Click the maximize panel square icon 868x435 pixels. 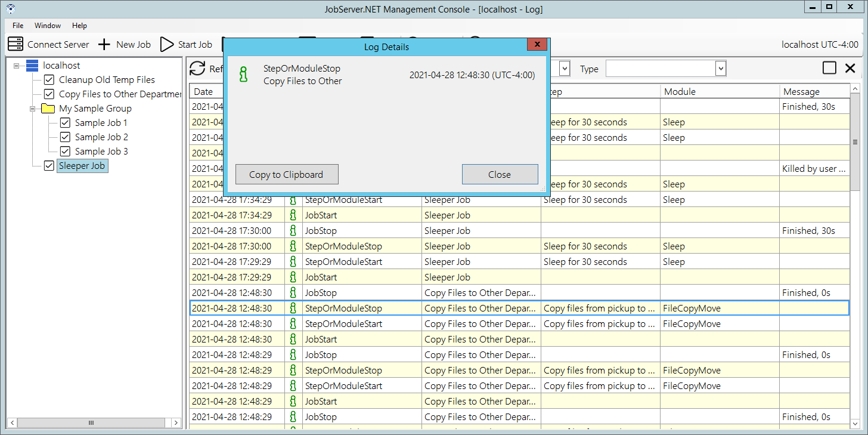click(829, 68)
